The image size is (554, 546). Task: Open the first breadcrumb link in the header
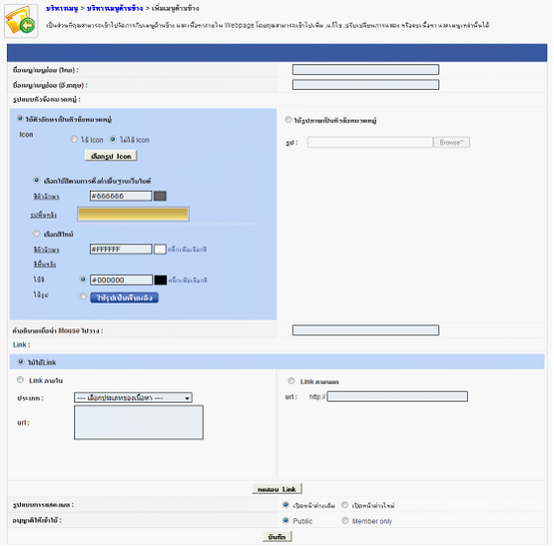(62, 8)
